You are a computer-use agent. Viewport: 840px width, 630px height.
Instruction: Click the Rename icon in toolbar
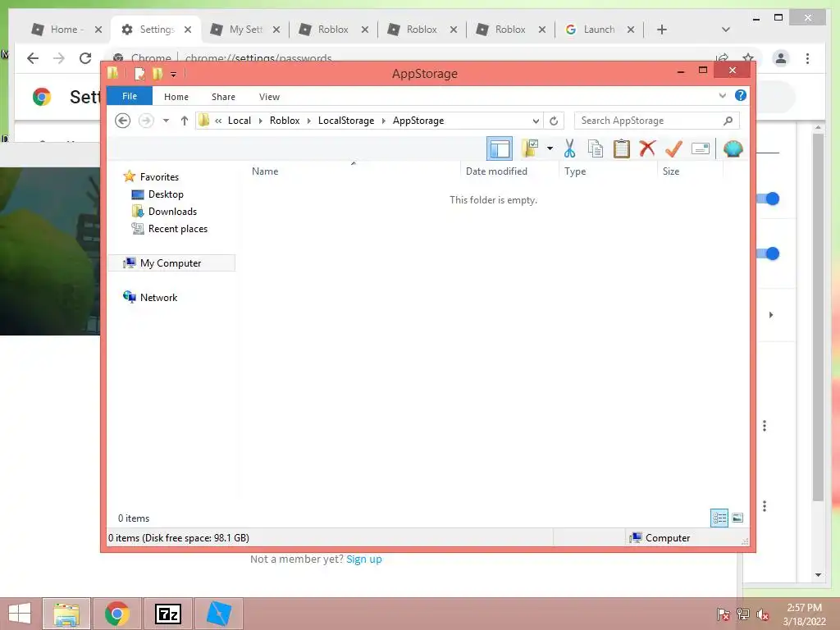coord(701,148)
